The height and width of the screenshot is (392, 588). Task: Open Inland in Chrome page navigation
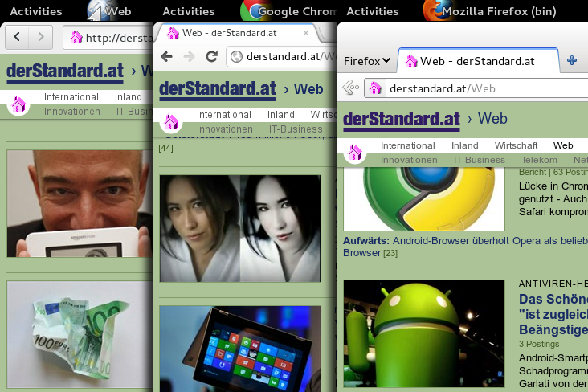click(281, 115)
